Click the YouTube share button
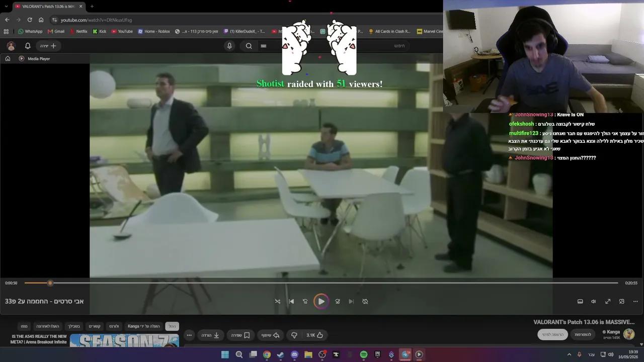The width and height of the screenshot is (644, 362). (271, 335)
